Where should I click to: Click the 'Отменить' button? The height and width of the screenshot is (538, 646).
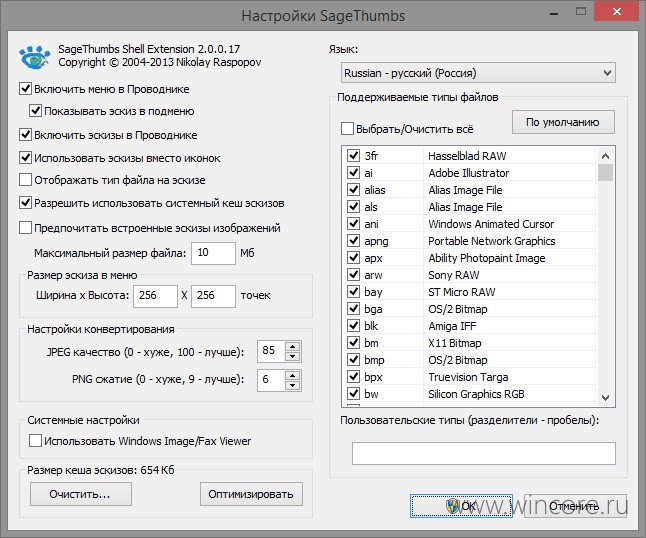click(x=576, y=506)
